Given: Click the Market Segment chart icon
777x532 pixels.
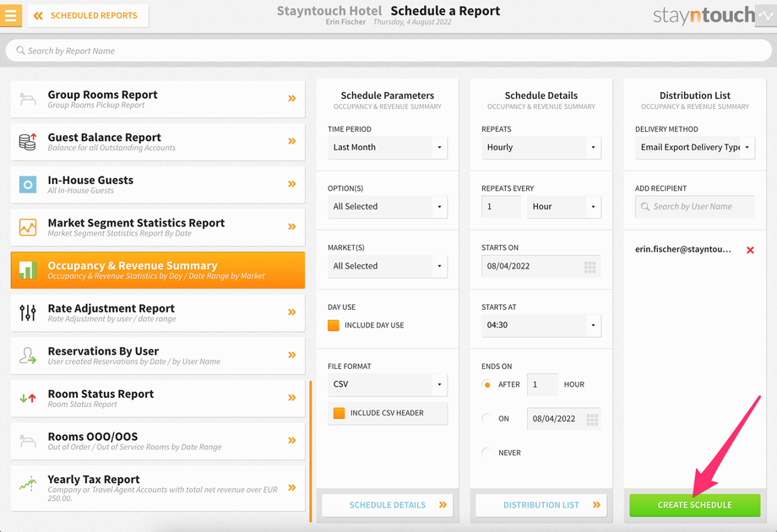Looking at the screenshot, I should click(28, 227).
